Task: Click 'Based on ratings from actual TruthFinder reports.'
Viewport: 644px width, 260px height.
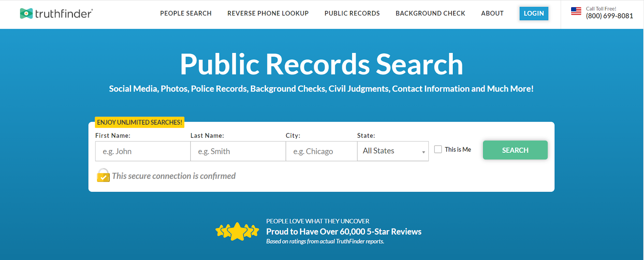Action: pos(325,241)
